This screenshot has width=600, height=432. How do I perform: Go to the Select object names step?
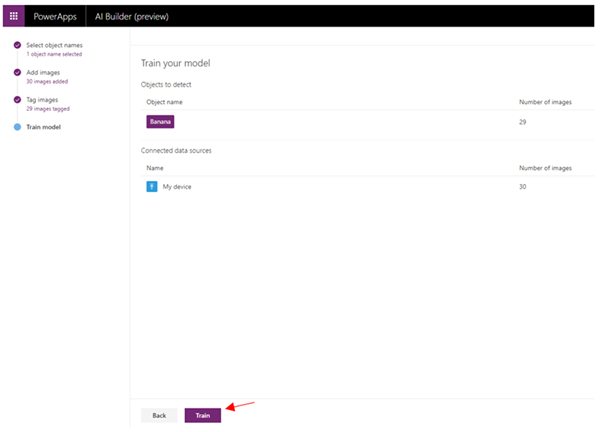pos(55,46)
